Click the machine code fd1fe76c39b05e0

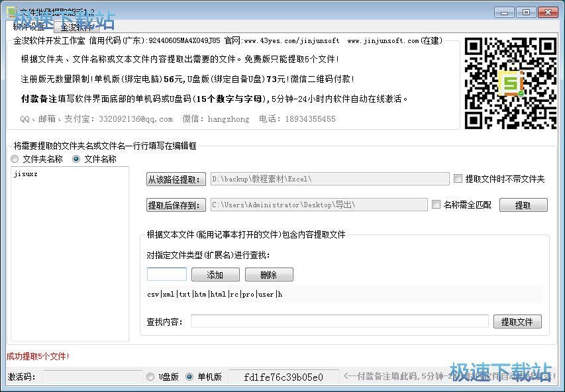coord(283,377)
